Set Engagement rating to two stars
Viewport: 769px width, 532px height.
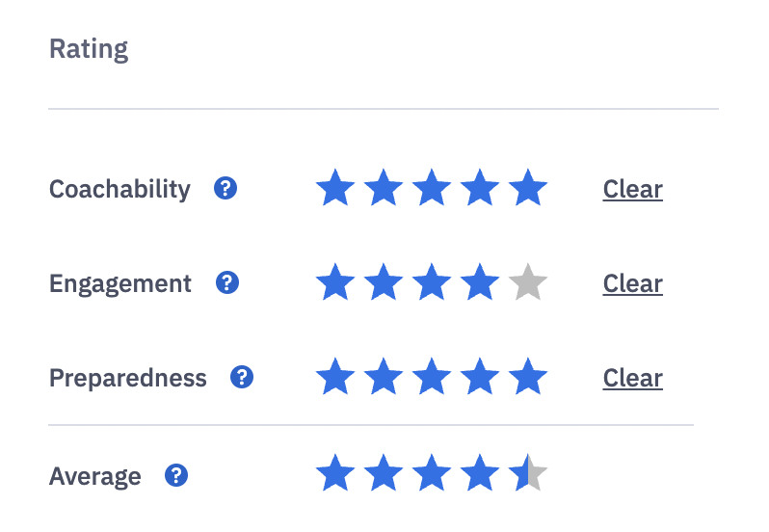(384, 283)
